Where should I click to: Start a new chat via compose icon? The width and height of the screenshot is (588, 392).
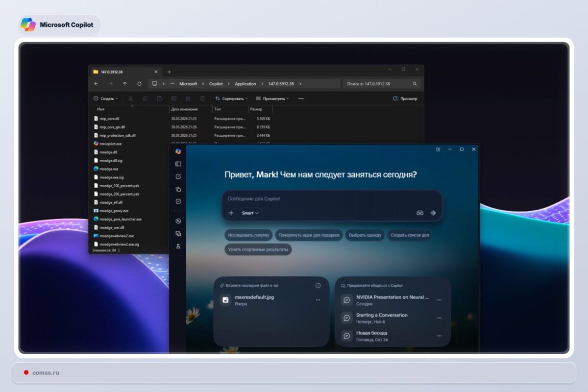[178, 177]
